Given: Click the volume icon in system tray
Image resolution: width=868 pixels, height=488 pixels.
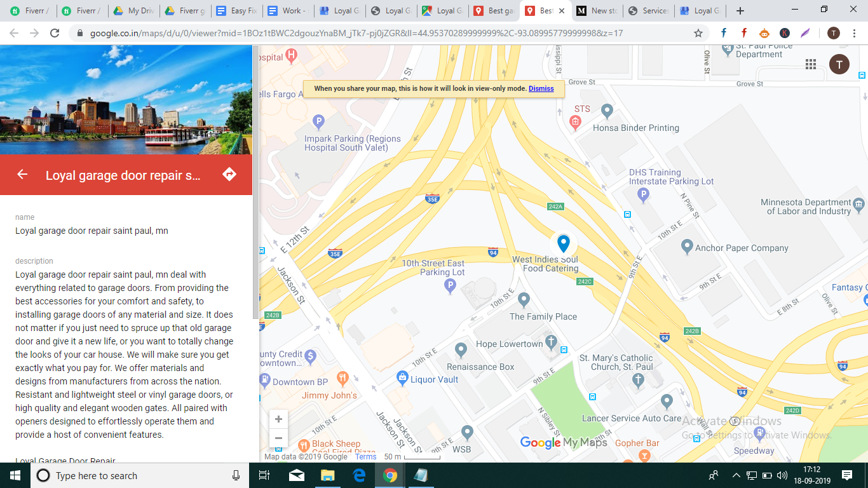Looking at the screenshot, I should [x=782, y=475].
